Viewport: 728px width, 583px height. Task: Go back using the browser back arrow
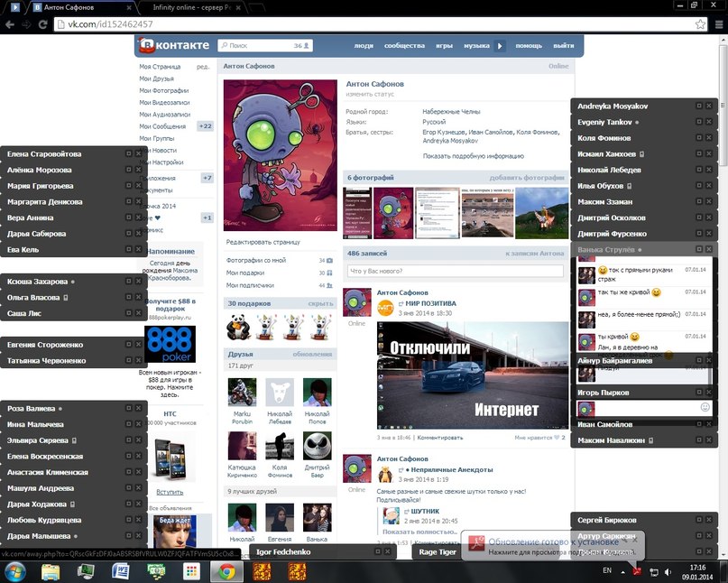tap(10, 24)
